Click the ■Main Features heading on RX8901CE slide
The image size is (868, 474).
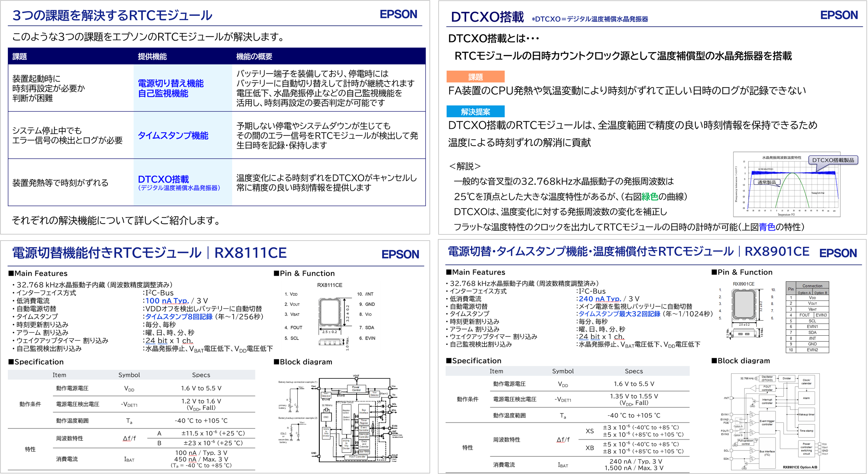(x=475, y=273)
